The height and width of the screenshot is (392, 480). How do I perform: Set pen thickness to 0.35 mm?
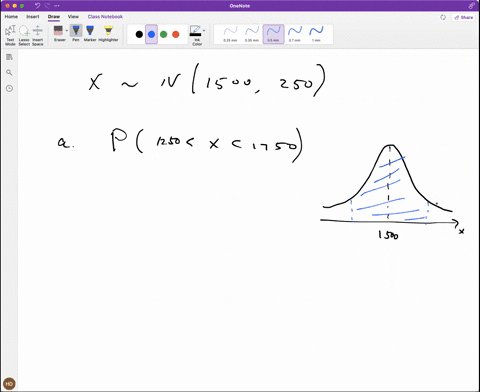(252, 34)
